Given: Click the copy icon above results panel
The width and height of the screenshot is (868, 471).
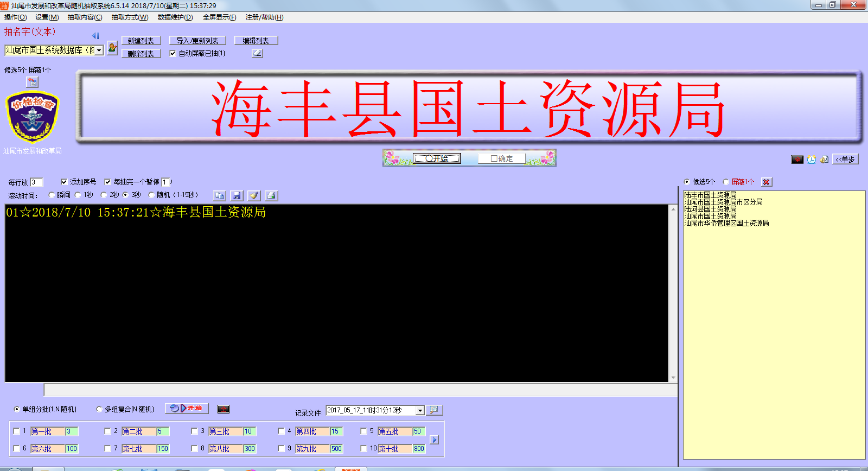Looking at the screenshot, I should click(x=219, y=196).
